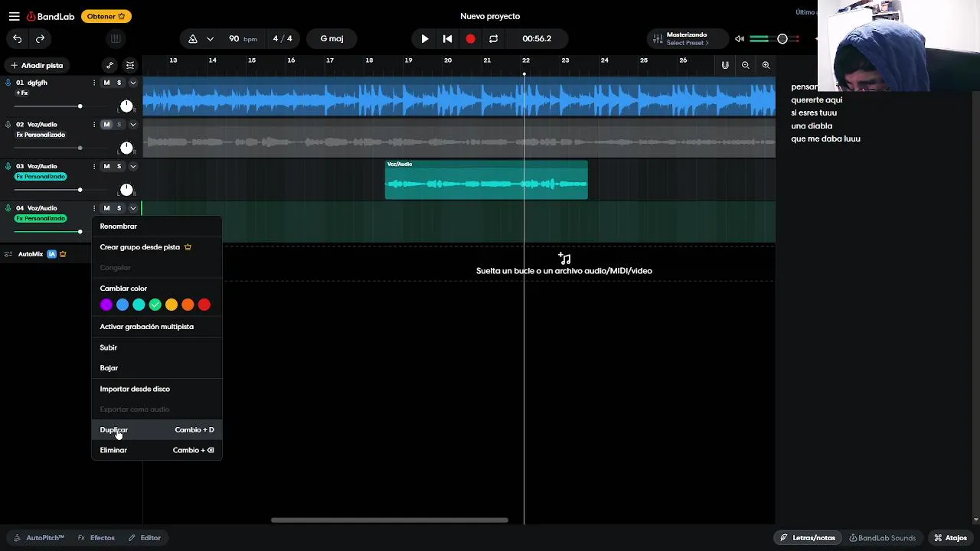The image size is (980, 551).
Task: Select Crear grupo desde pista
Action: 157,247
